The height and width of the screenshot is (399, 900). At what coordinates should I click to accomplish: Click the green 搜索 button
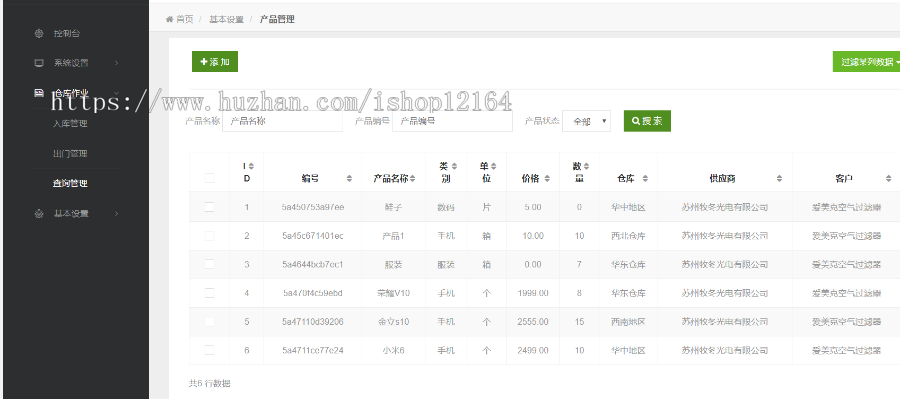coord(647,121)
